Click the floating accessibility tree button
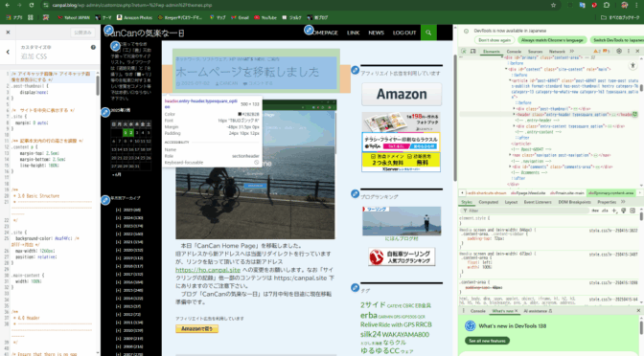Viewport: 644px width, 356px height. tap(632, 66)
